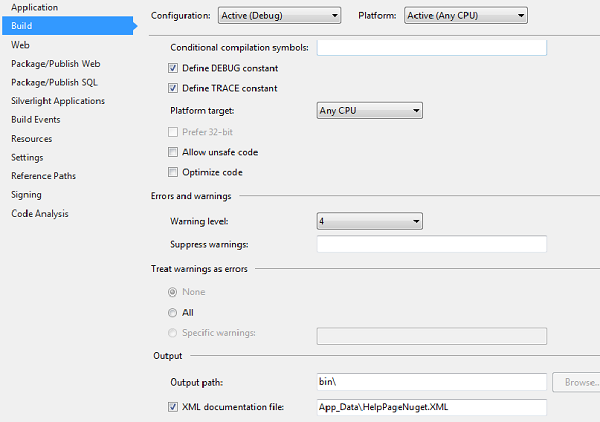This screenshot has width=600, height=422.
Task: Check the Optimize code box
Action: pyautogui.click(x=174, y=172)
